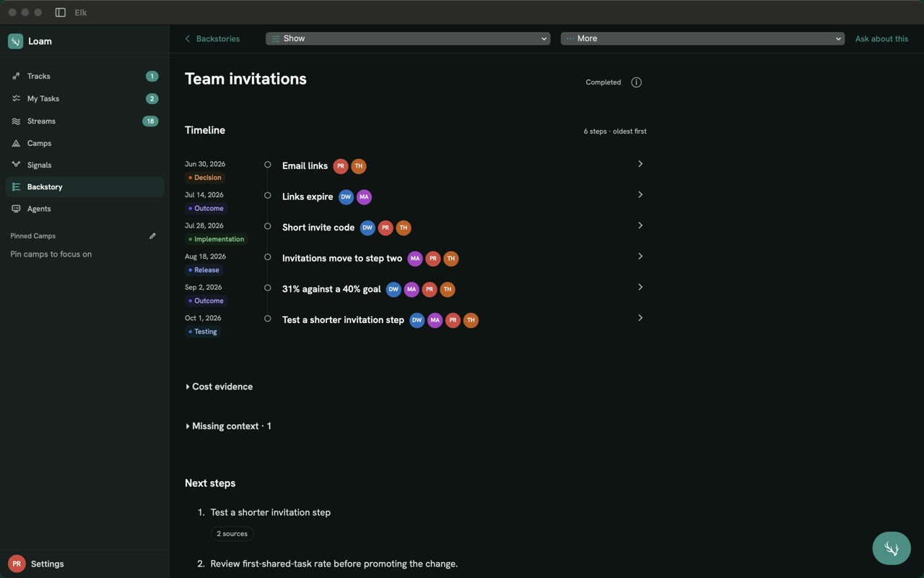Open Tracks in the sidebar

[x=84, y=76]
